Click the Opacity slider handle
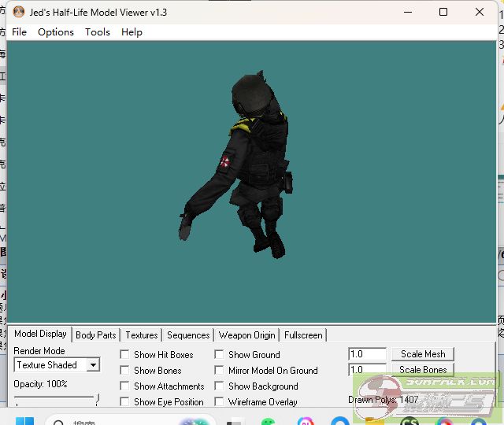Viewport: 504px width, 425px height. [x=98, y=399]
